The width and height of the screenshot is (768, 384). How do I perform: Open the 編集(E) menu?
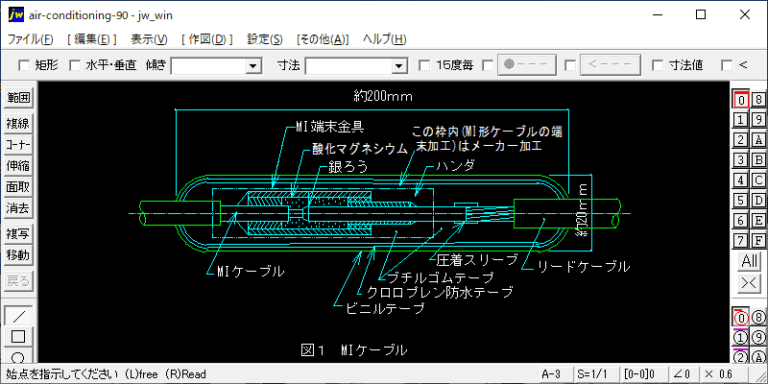point(92,40)
